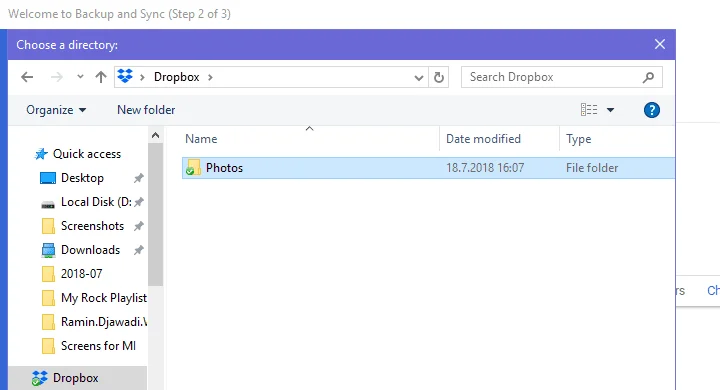
Task: Click the Screens for MI folder icon
Action: 48,346
